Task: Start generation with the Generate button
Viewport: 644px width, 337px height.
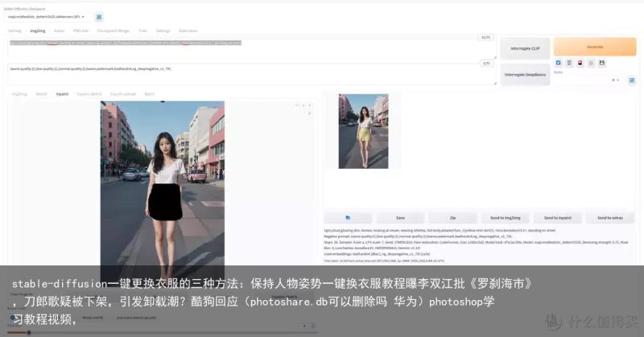Action: point(595,47)
